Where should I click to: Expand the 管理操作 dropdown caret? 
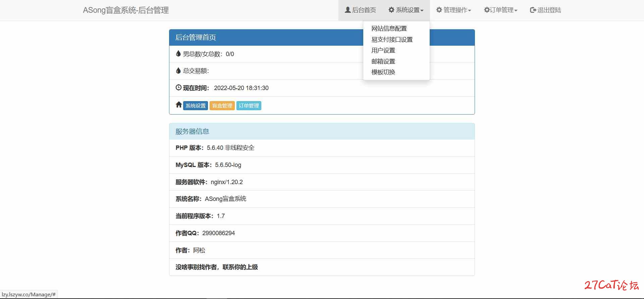click(x=470, y=10)
